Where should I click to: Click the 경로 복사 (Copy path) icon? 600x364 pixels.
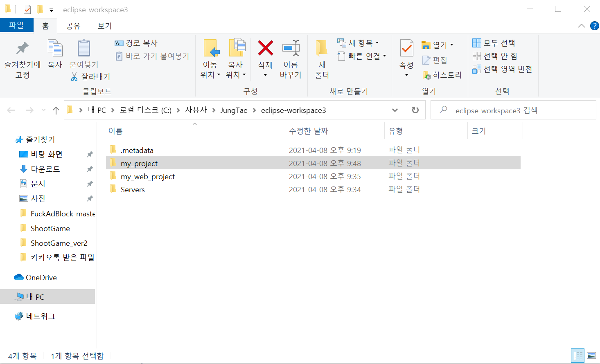coord(120,43)
